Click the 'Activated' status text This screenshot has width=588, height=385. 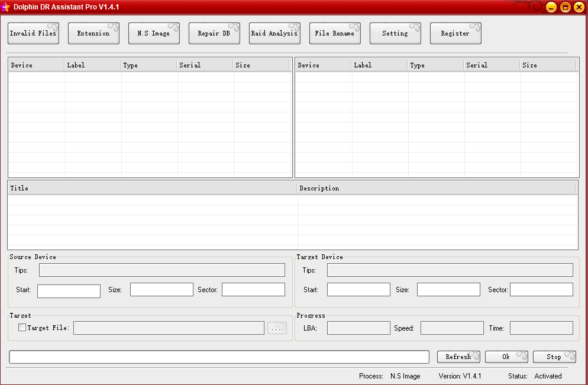(548, 376)
